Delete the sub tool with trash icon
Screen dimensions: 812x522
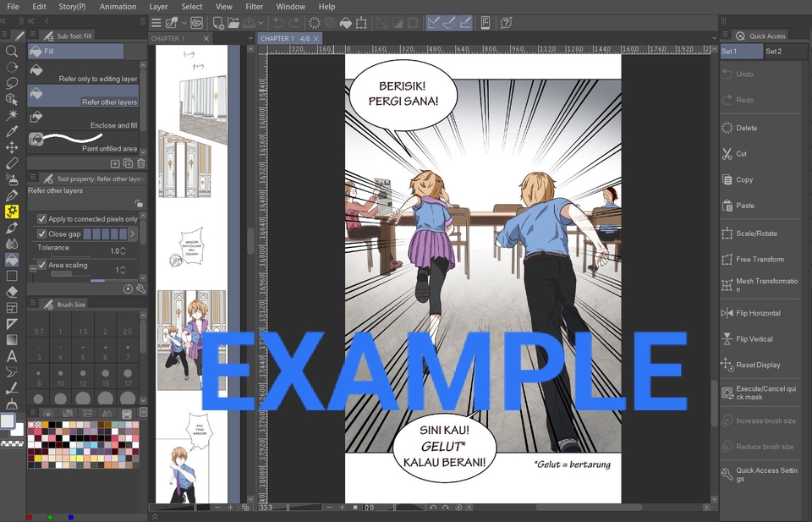click(141, 163)
